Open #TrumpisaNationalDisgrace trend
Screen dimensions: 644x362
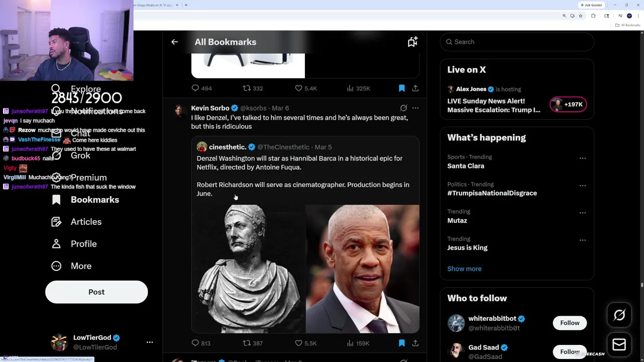[492, 193]
